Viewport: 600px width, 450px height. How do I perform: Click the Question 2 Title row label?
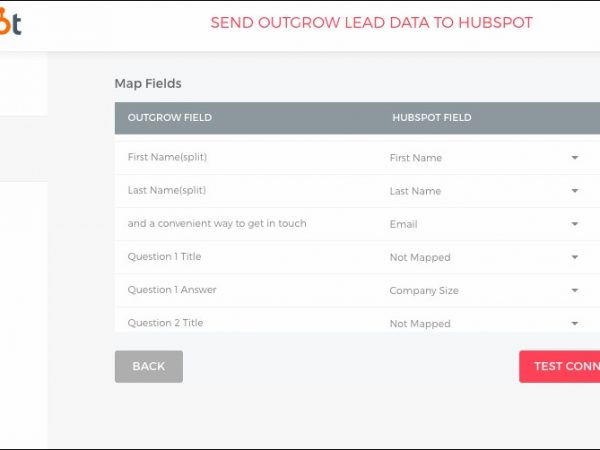pos(164,323)
